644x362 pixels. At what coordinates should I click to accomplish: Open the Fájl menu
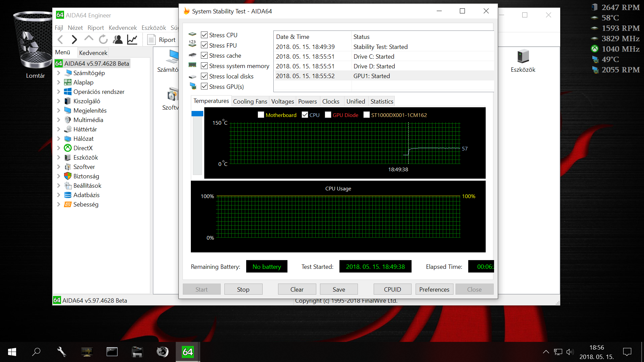click(x=59, y=28)
